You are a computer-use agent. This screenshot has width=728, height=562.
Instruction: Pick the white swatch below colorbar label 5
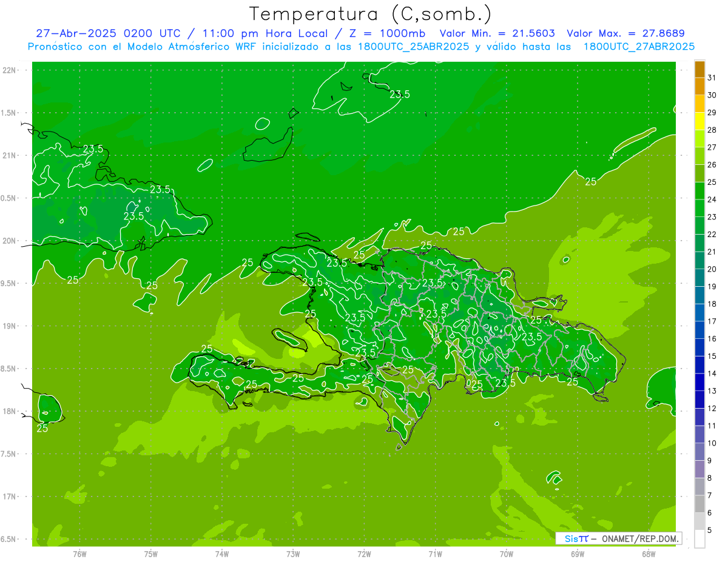click(699, 539)
